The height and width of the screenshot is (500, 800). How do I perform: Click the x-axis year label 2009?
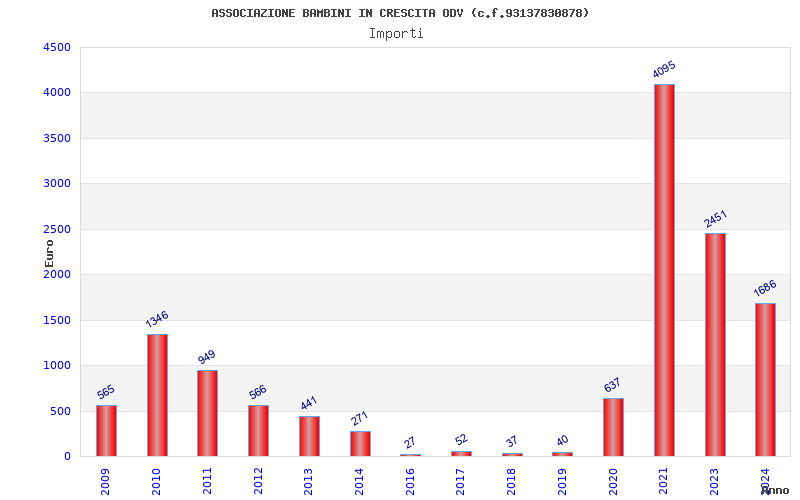[x=105, y=482]
